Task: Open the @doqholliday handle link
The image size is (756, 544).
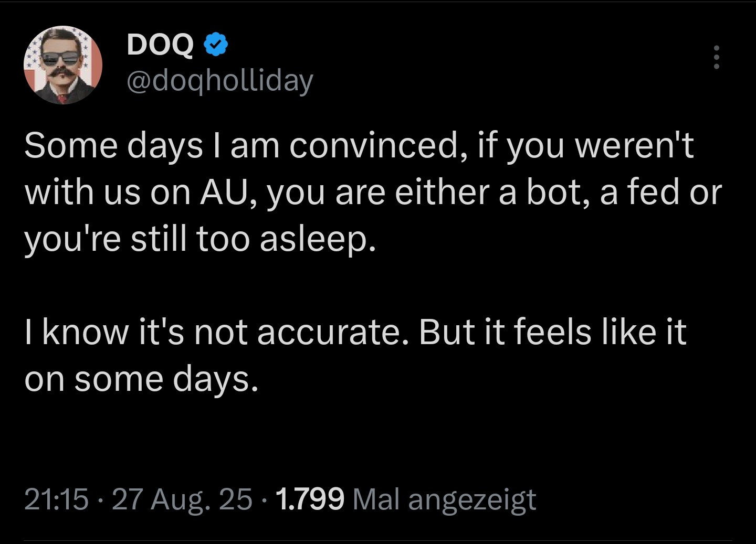Action: click(x=219, y=80)
